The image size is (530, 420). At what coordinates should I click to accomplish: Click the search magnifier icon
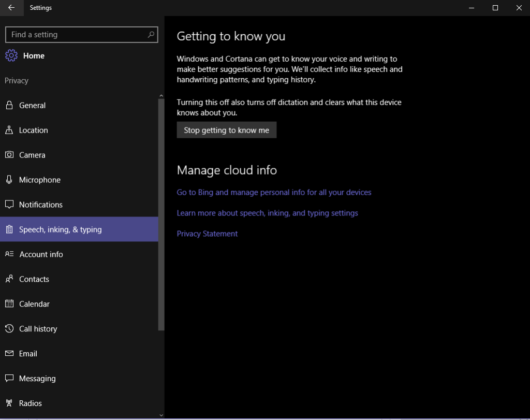pyautogui.click(x=151, y=35)
